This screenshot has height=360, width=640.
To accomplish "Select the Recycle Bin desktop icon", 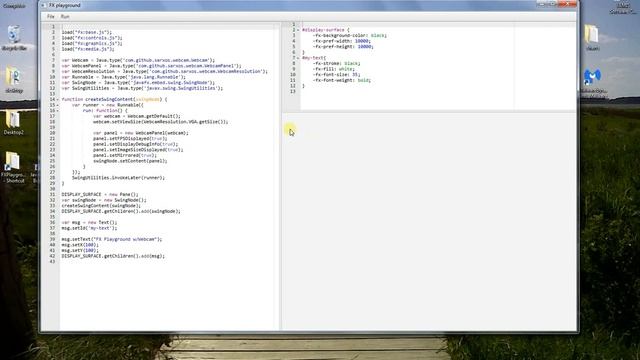I will tap(14, 38).
